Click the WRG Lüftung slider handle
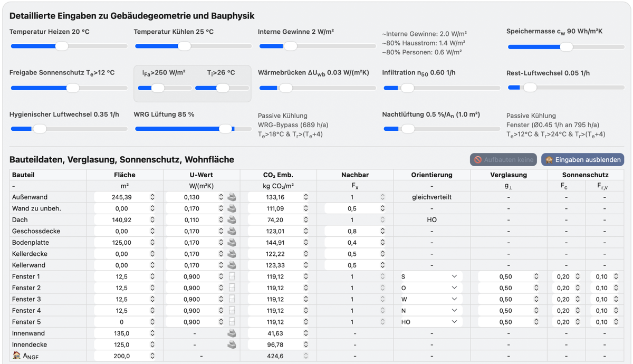This screenshot has width=633, height=364. (225, 129)
